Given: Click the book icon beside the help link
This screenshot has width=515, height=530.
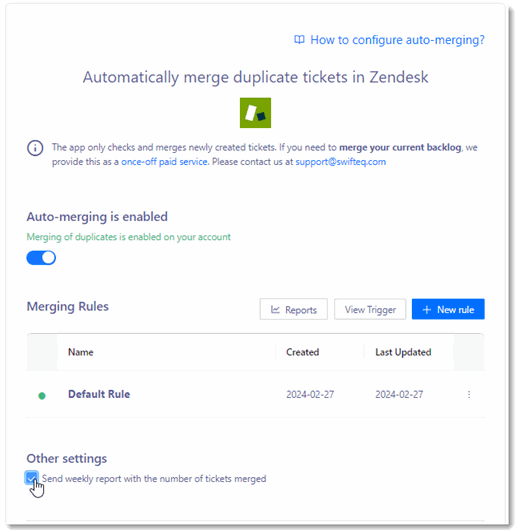Looking at the screenshot, I should point(299,40).
